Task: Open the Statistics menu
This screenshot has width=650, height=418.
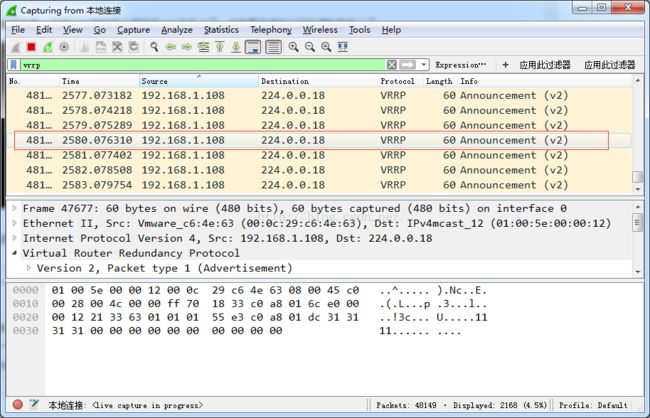Action: [x=221, y=30]
